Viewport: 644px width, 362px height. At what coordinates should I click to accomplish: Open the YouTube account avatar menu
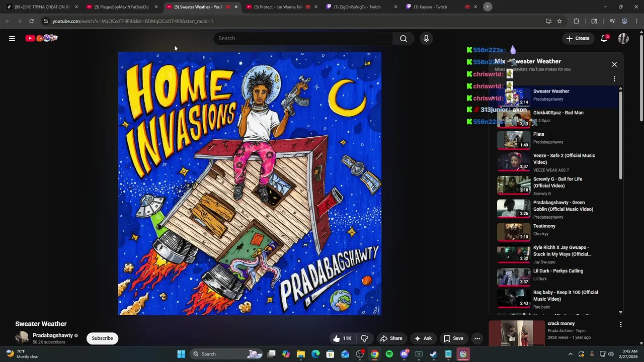(623, 38)
